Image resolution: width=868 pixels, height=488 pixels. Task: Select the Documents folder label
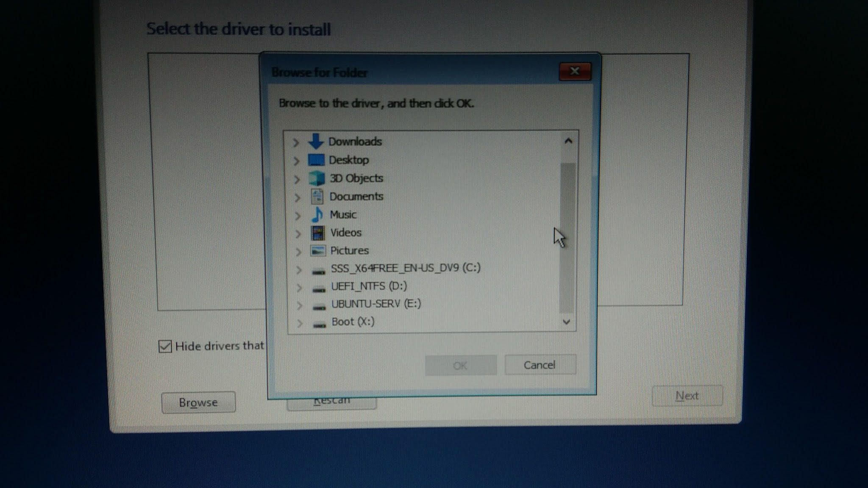[x=356, y=197]
